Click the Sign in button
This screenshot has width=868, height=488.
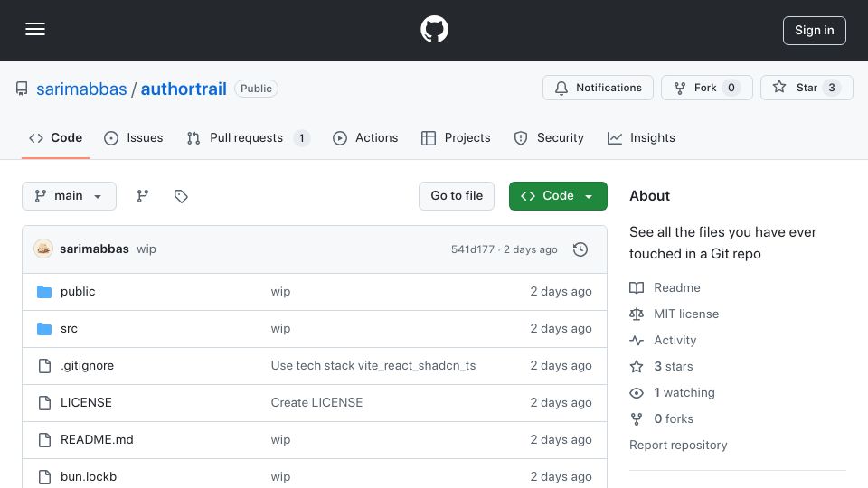point(814,31)
